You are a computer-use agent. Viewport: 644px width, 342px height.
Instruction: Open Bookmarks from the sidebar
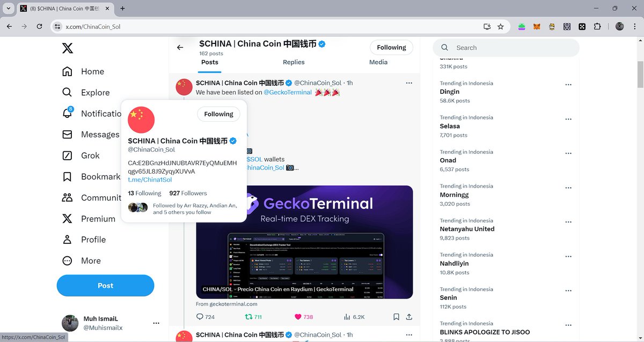(91, 176)
